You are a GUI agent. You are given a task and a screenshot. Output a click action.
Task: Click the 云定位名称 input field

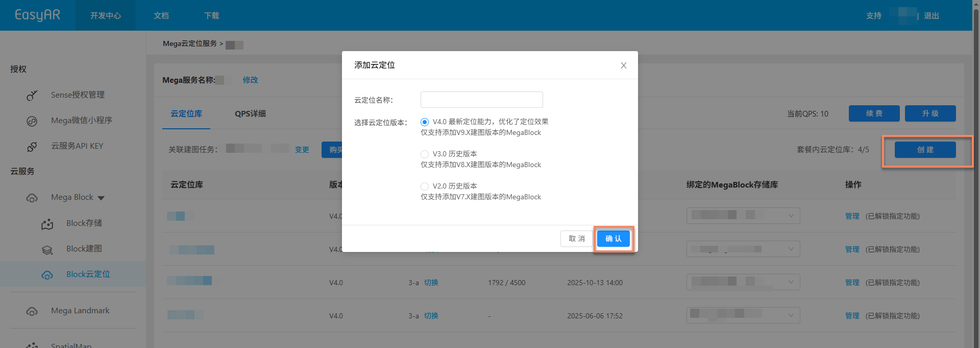482,100
